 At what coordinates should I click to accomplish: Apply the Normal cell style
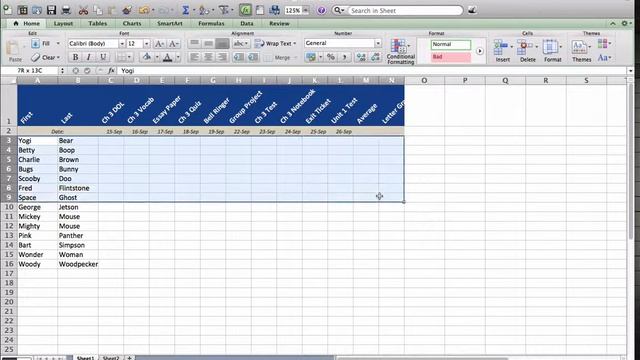tap(451, 44)
